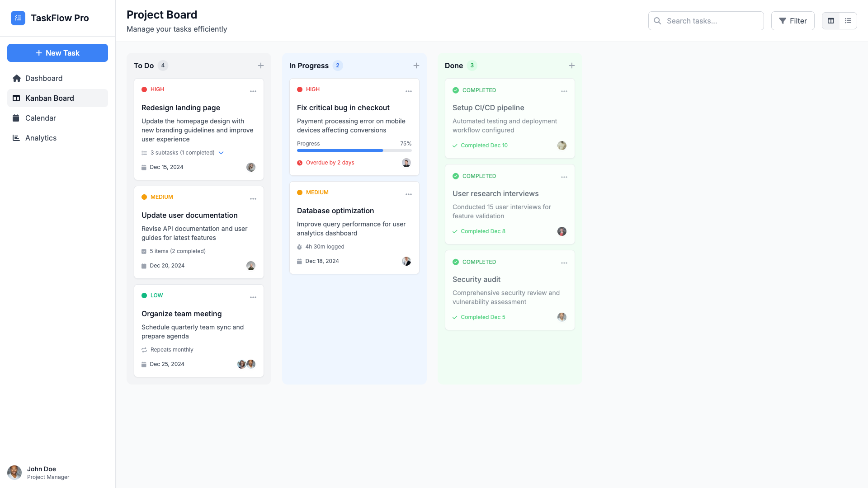Open the Analytics view
The width and height of the screenshot is (868, 488).
(41, 138)
